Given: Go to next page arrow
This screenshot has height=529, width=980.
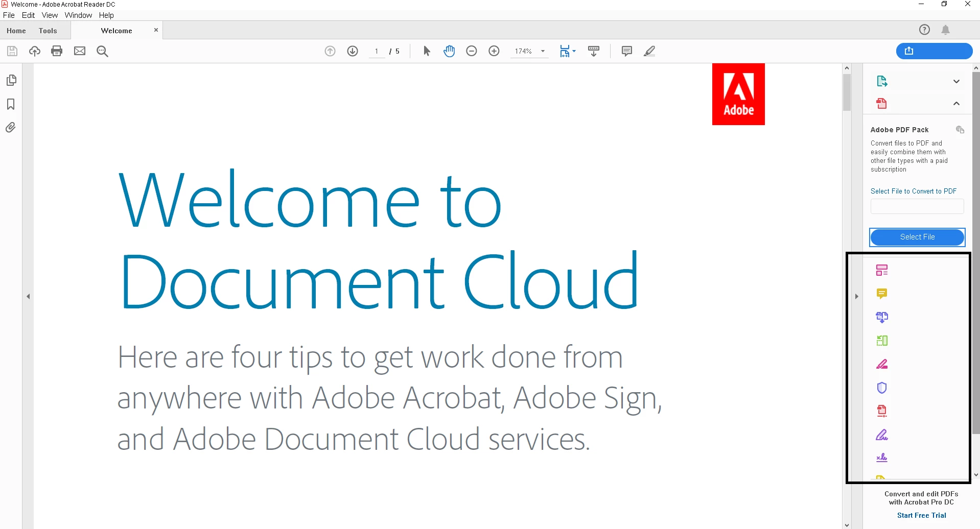Looking at the screenshot, I should coord(353,51).
